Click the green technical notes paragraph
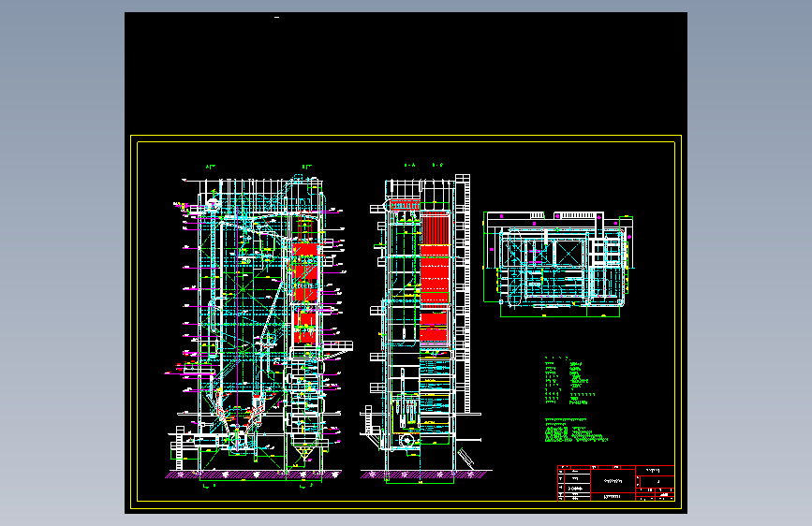 click(576, 430)
